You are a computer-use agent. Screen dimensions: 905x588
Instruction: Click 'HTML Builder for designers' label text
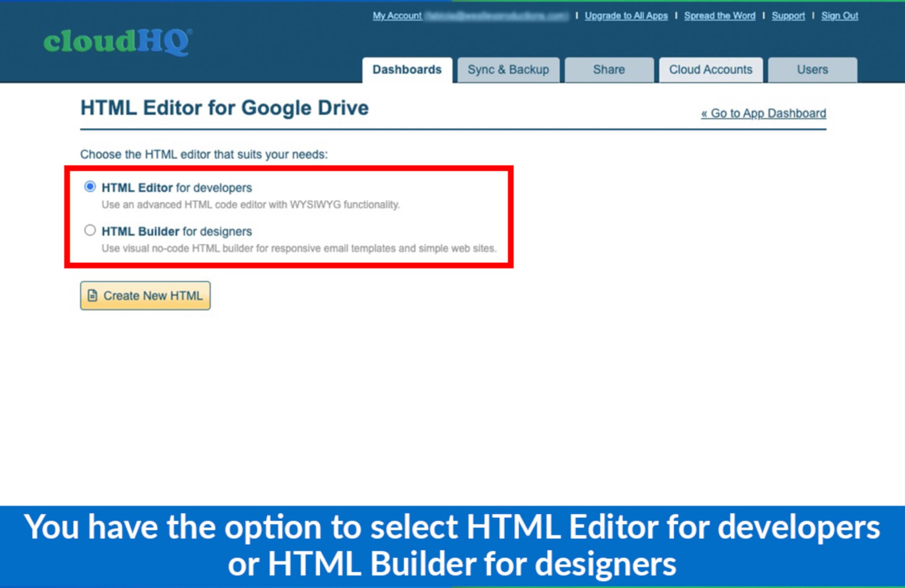tap(177, 232)
